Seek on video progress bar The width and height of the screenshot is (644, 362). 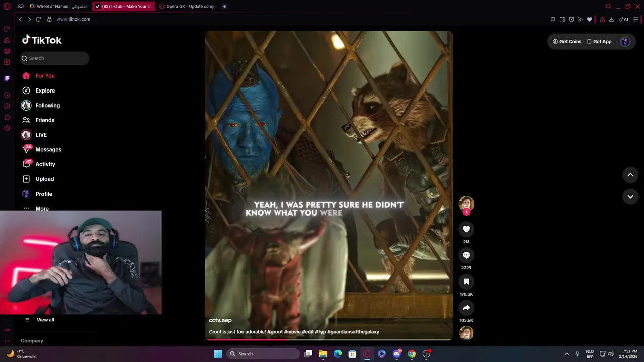[329, 339]
